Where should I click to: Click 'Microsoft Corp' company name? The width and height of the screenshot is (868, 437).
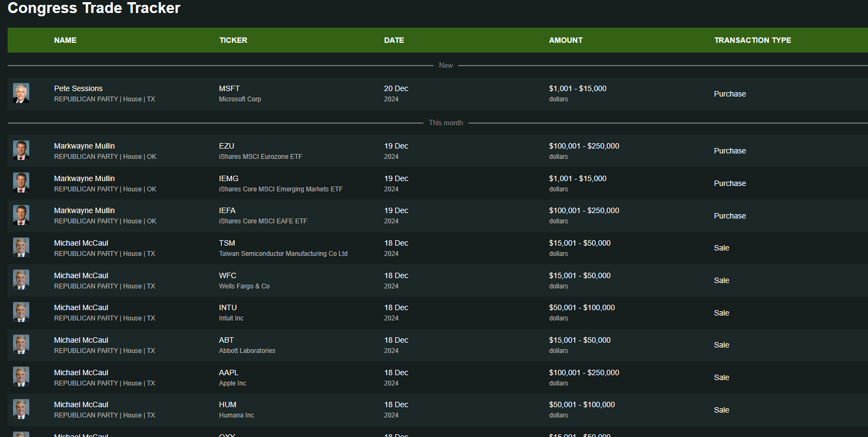[x=240, y=99]
